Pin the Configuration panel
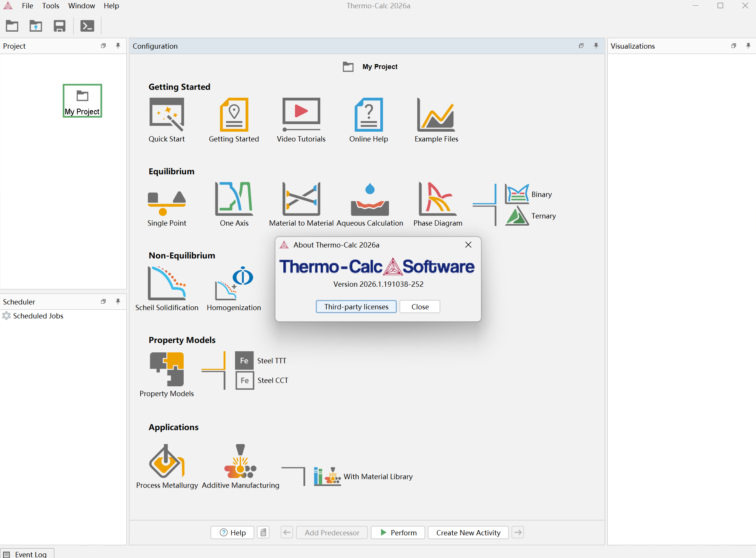 click(596, 46)
